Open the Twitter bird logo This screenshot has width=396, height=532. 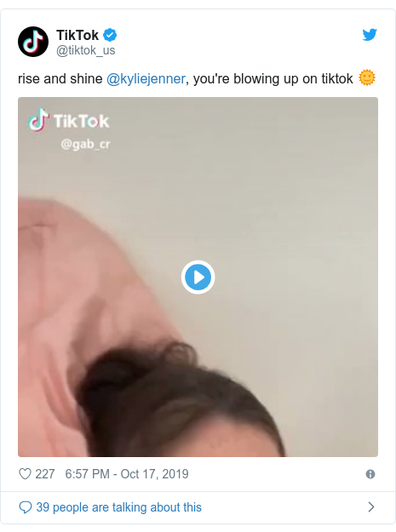[370, 35]
